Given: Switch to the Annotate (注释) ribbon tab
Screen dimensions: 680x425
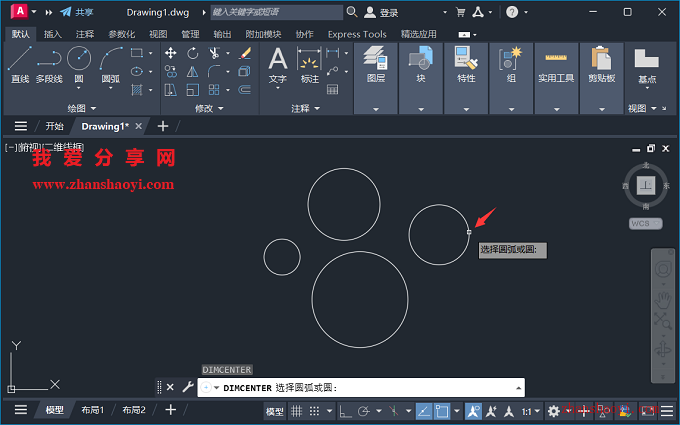Looking at the screenshot, I should coord(85,34).
